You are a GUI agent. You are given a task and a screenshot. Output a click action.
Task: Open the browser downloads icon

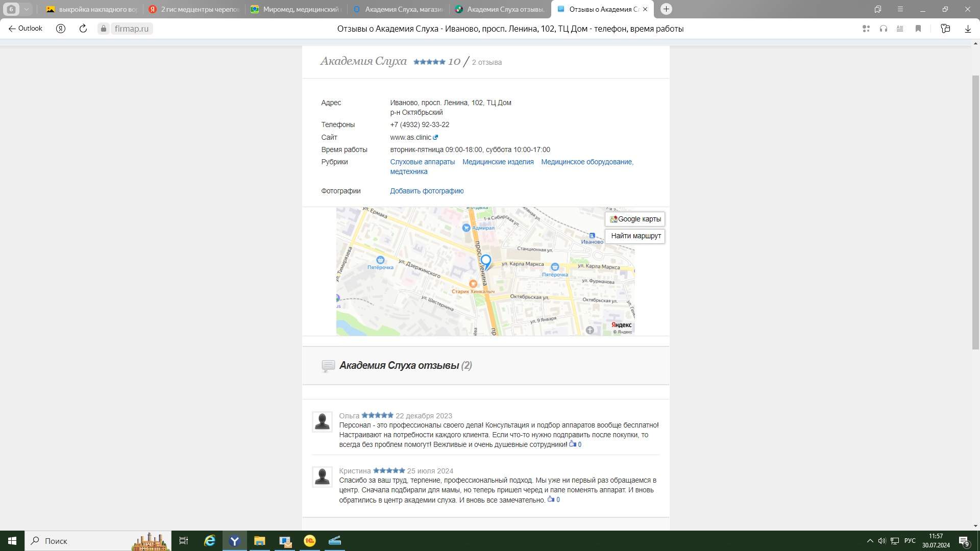click(x=967, y=29)
